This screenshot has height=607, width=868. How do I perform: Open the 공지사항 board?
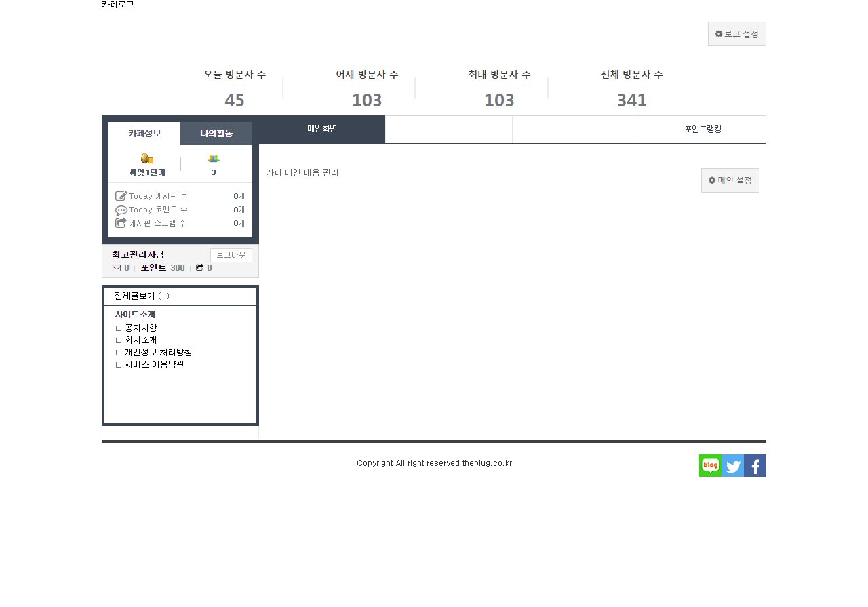tap(140, 328)
